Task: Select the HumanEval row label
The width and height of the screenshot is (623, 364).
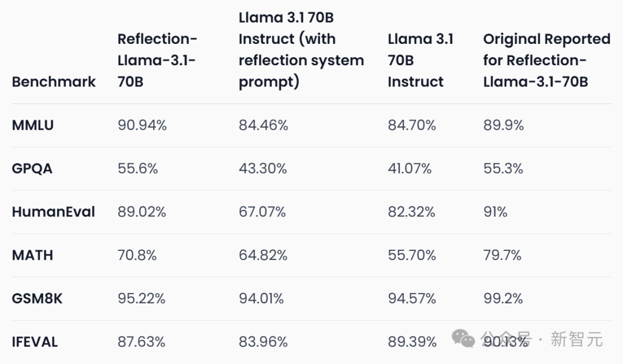Action: click(x=53, y=212)
